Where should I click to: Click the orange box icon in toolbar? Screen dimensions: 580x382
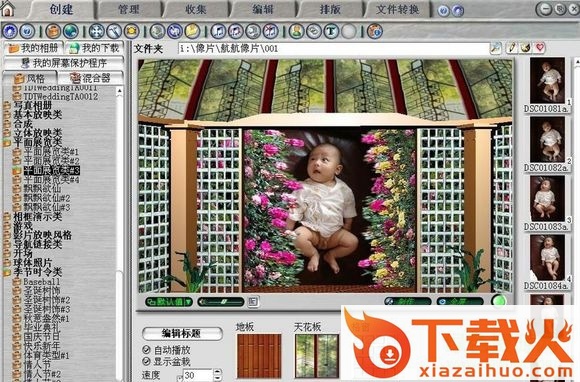point(53,31)
